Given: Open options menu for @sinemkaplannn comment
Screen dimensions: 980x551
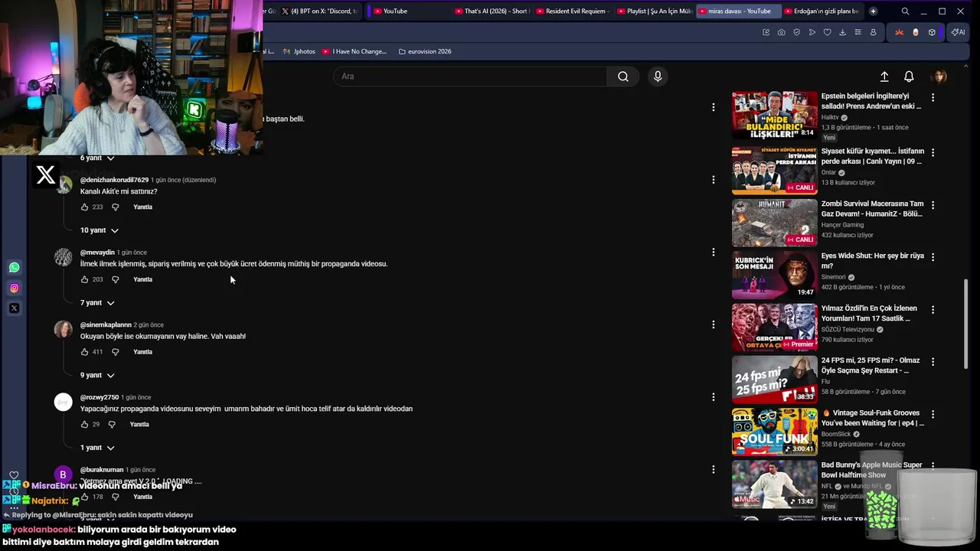Looking at the screenshot, I should pyautogui.click(x=713, y=324).
